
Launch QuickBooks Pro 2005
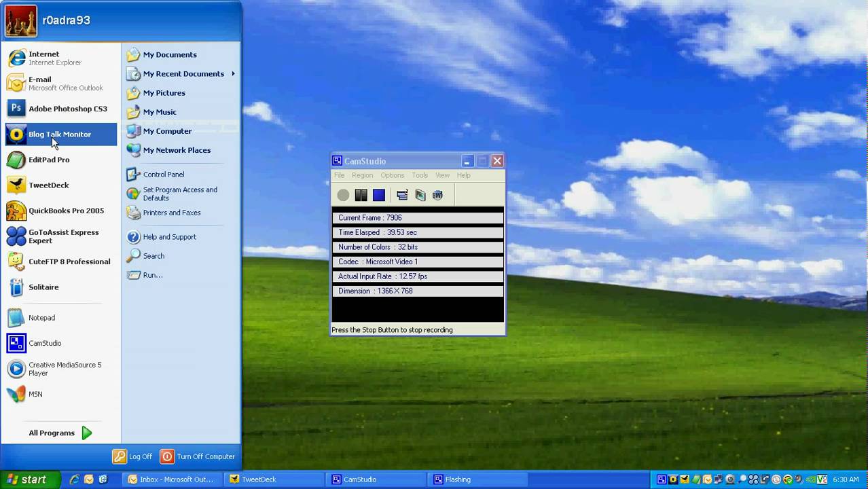point(60,211)
